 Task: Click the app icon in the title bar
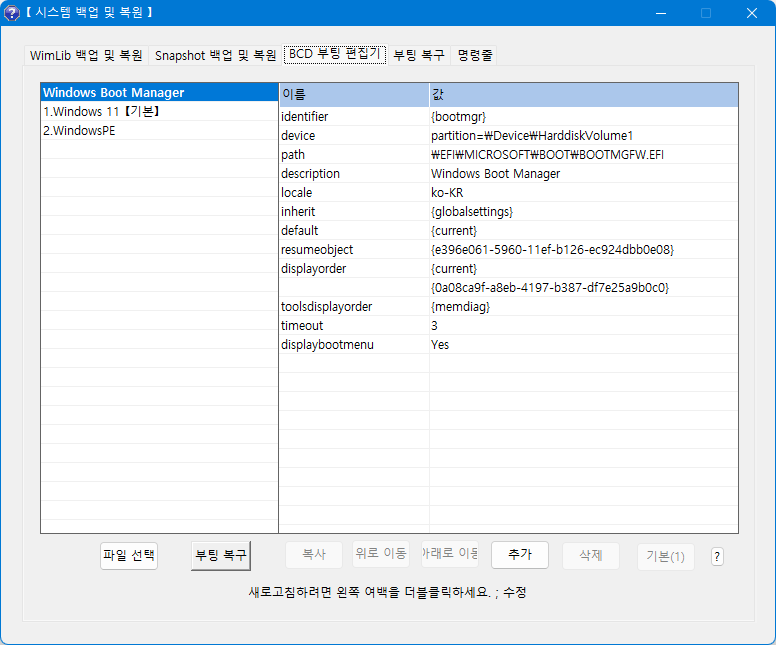pyautogui.click(x=12, y=13)
